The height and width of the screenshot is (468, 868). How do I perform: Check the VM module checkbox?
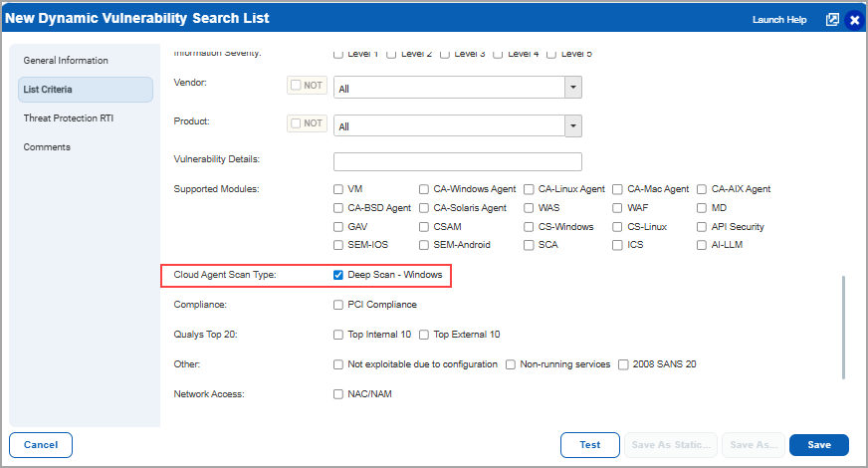pyautogui.click(x=338, y=189)
